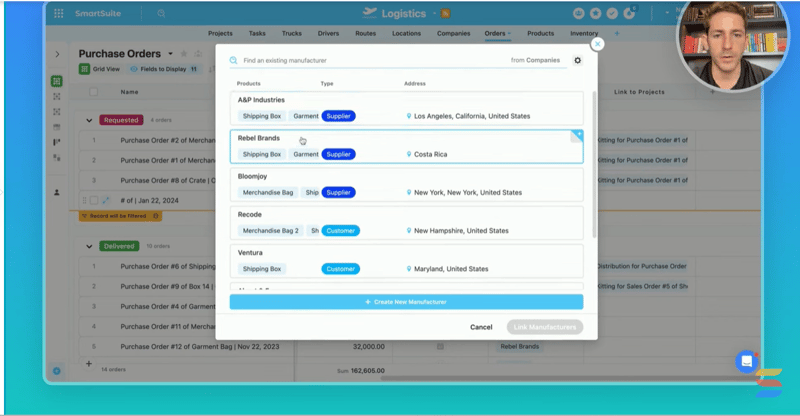This screenshot has height=416, width=800.
Task: Select the green Grid View icon
Action: 84,69
